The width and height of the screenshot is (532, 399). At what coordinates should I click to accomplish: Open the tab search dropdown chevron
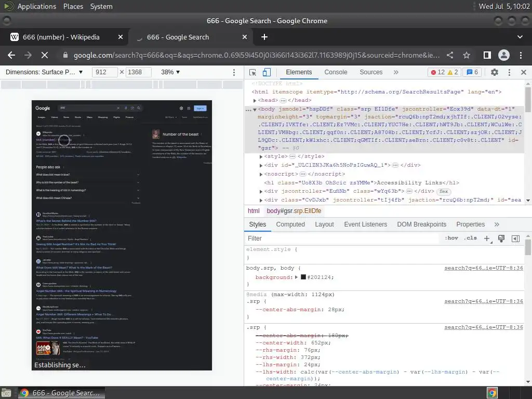tap(520, 37)
